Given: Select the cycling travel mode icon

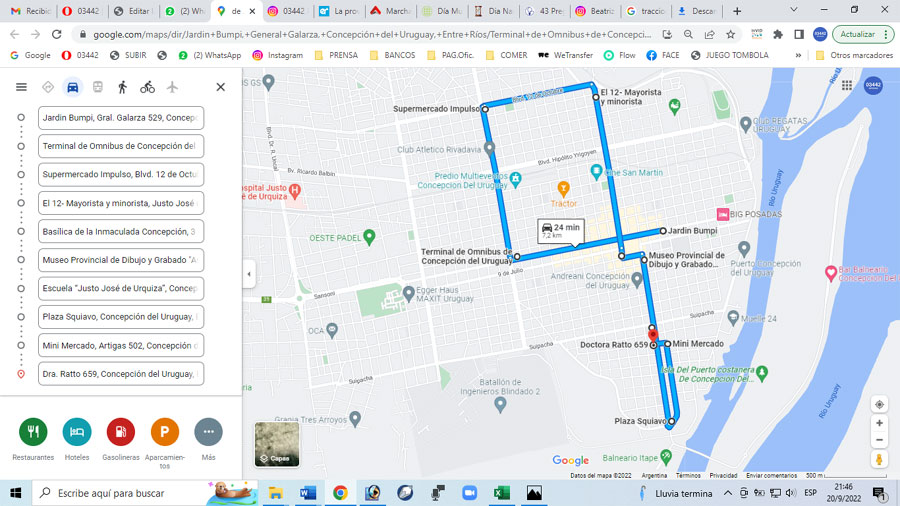Looking at the screenshot, I should [x=147, y=87].
